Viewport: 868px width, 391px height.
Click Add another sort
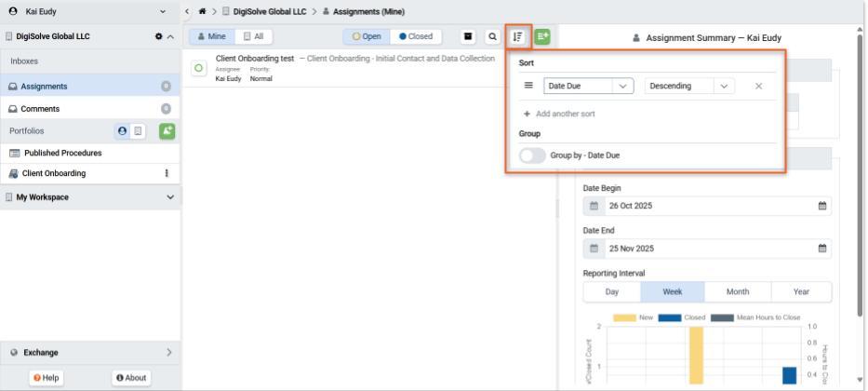pos(559,114)
